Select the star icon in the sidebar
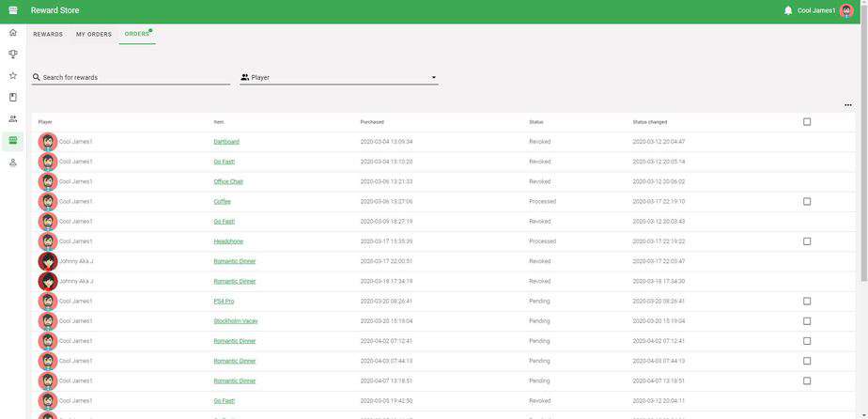Viewport: 868px width, 419px height. click(13, 76)
